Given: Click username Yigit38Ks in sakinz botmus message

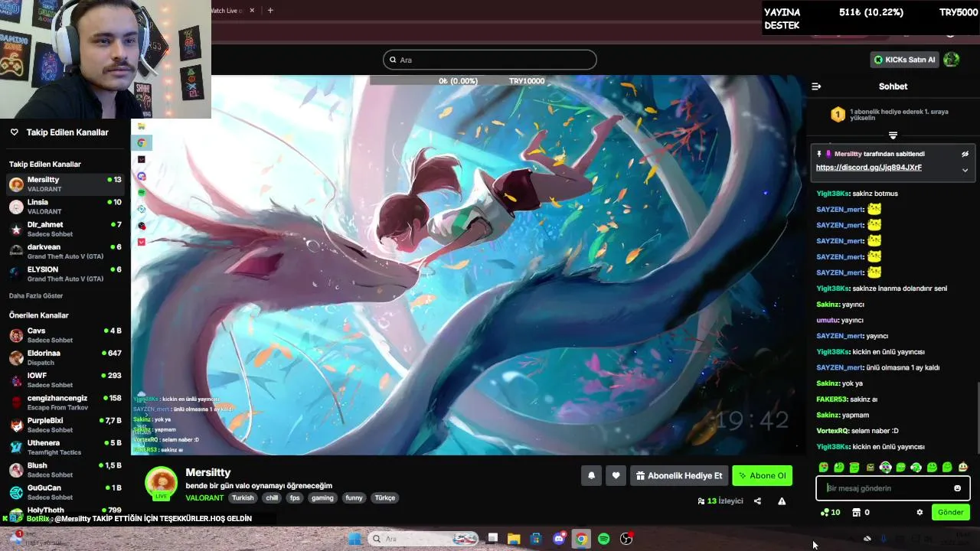Looking at the screenshot, I should point(833,194).
